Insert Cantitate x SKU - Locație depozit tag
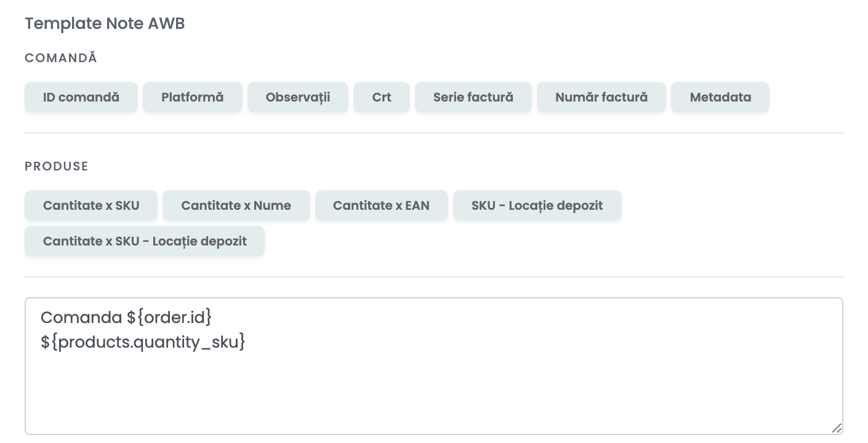 [145, 241]
